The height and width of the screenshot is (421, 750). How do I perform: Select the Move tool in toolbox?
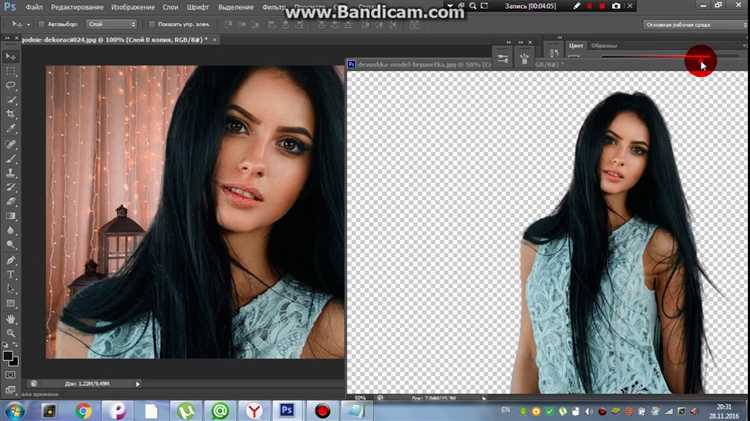pyautogui.click(x=11, y=57)
